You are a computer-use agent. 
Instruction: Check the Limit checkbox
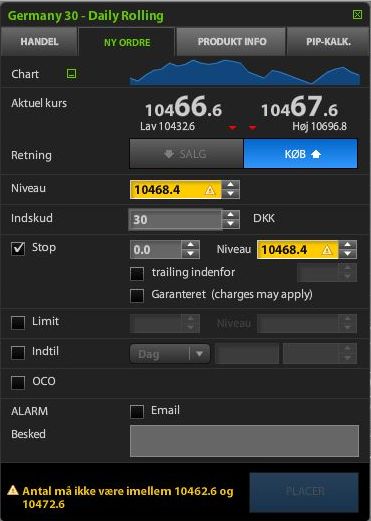pyautogui.click(x=18, y=322)
